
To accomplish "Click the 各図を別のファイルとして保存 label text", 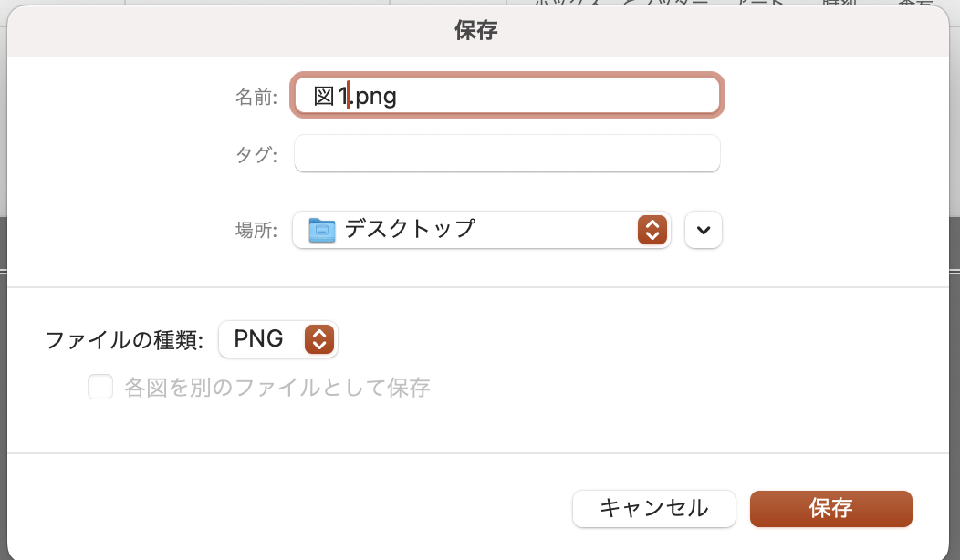I will pyautogui.click(x=277, y=388).
